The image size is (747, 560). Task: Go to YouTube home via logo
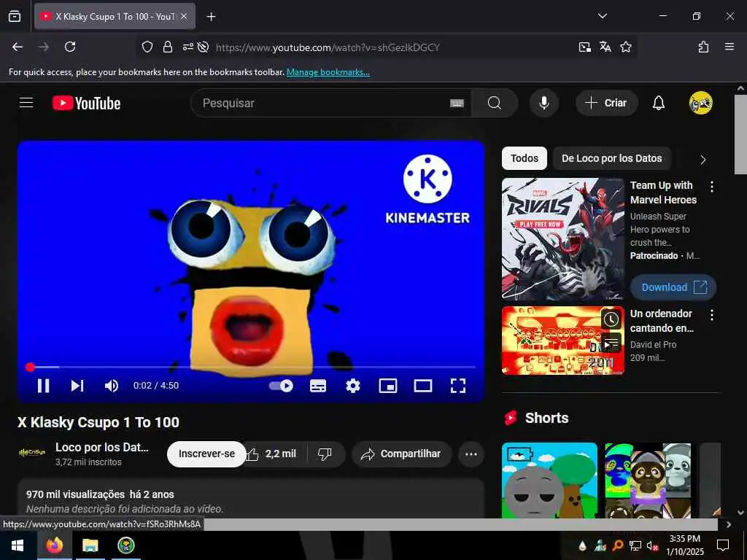pos(87,103)
